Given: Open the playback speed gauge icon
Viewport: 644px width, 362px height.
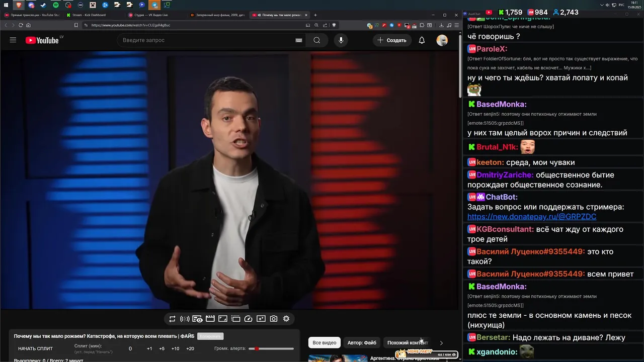Looking at the screenshot, I should pyautogui.click(x=248, y=319).
